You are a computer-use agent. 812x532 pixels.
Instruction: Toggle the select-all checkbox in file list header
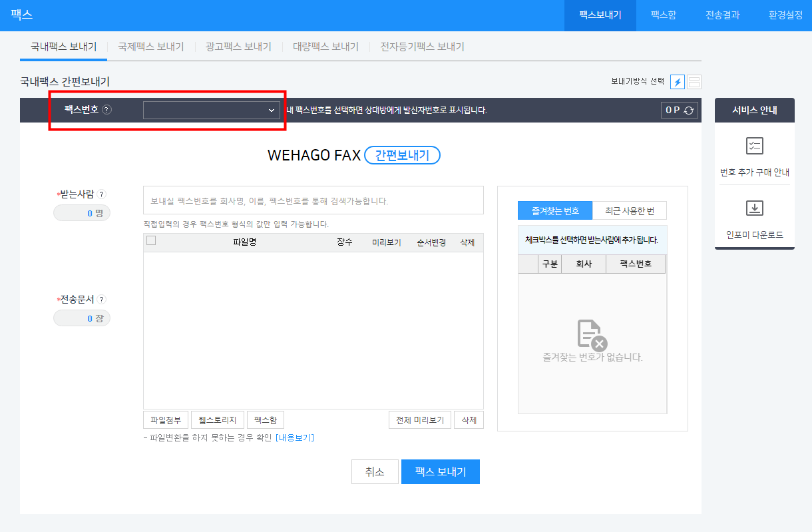(x=151, y=241)
